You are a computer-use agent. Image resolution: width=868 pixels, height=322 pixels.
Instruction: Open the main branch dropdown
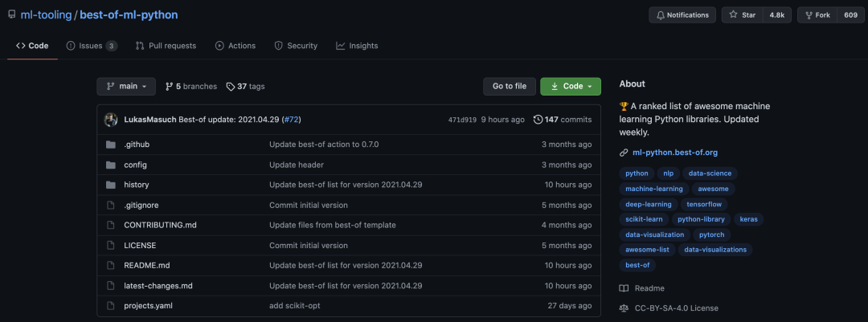pos(126,86)
